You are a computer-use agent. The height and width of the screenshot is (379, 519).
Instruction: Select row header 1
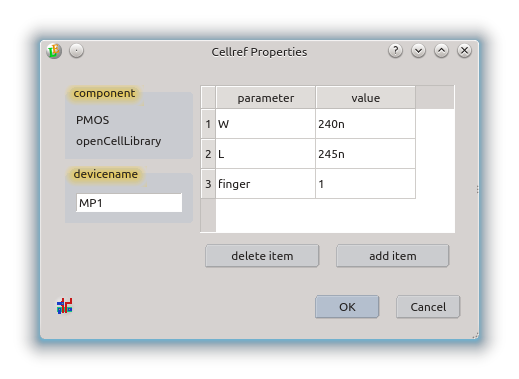click(x=208, y=124)
